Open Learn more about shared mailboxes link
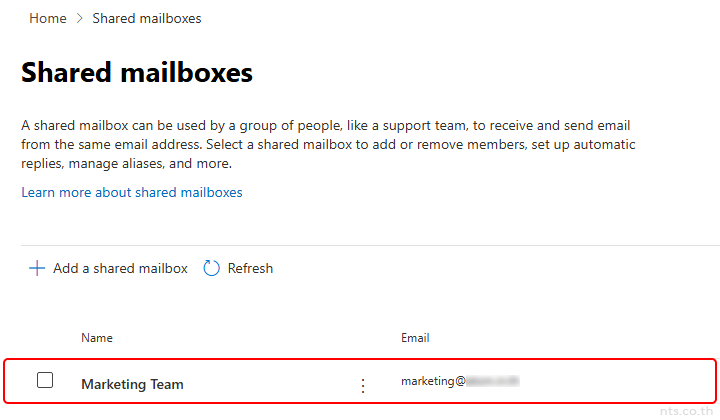The width and height of the screenshot is (720, 420). tap(132, 192)
